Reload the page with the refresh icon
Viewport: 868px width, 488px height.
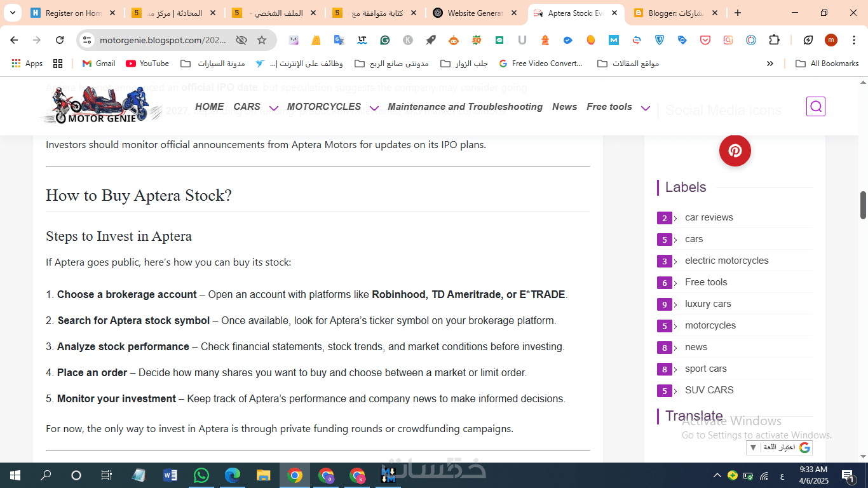click(x=60, y=40)
